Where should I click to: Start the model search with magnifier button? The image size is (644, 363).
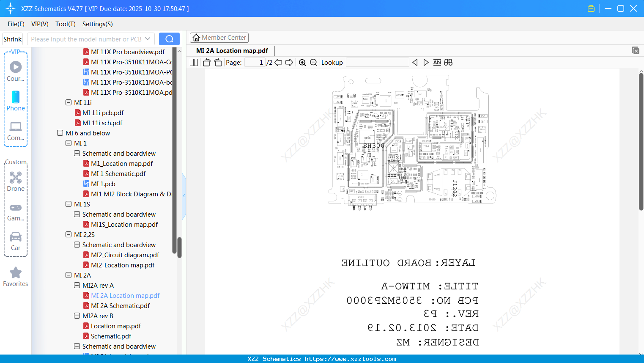click(169, 38)
